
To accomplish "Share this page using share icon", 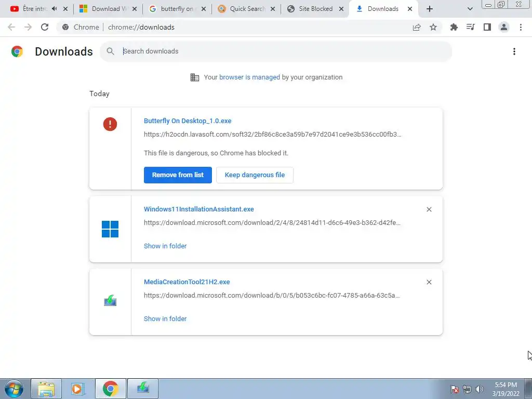I will point(417,27).
